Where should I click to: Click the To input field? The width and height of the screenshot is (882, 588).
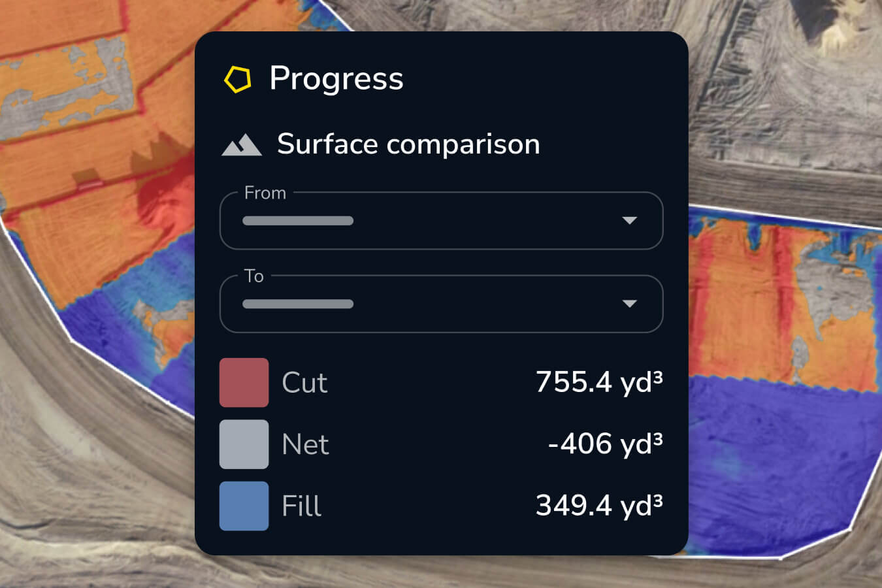click(392, 304)
